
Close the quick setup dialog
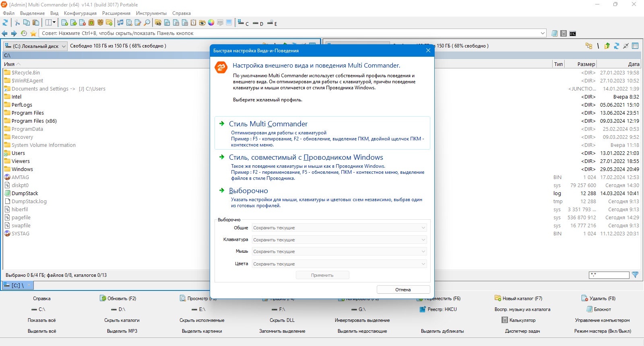pyautogui.click(x=428, y=51)
